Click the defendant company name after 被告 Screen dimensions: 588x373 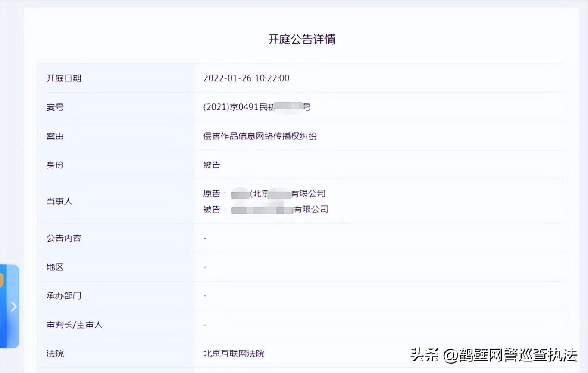click(x=280, y=209)
